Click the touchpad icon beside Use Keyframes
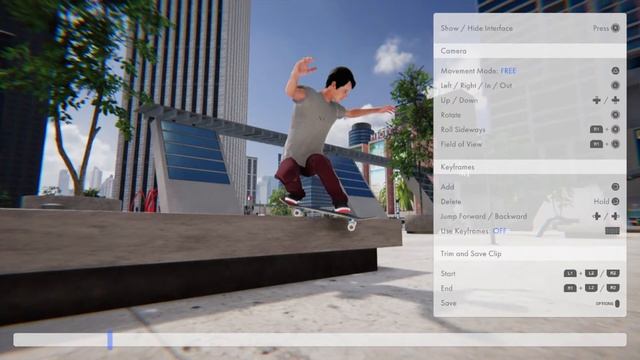 [612, 231]
